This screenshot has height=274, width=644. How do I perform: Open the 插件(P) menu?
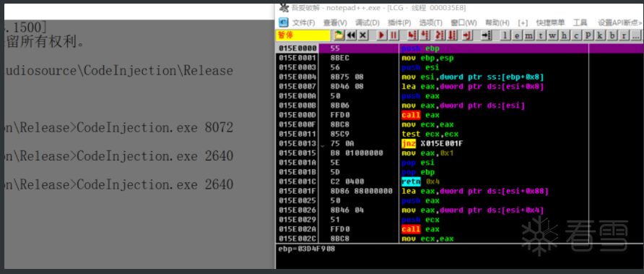click(399, 22)
